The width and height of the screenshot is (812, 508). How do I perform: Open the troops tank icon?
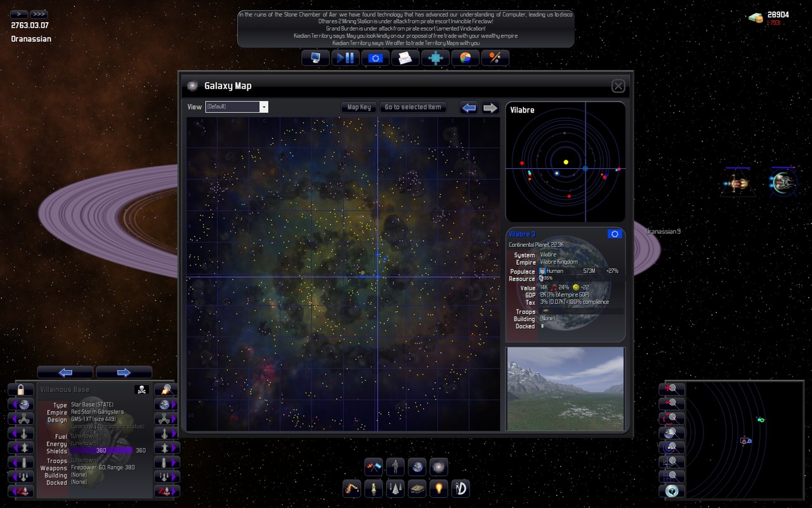click(417, 488)
